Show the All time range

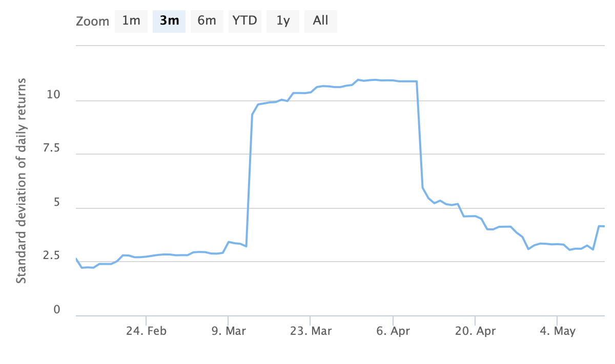[321, 21]
